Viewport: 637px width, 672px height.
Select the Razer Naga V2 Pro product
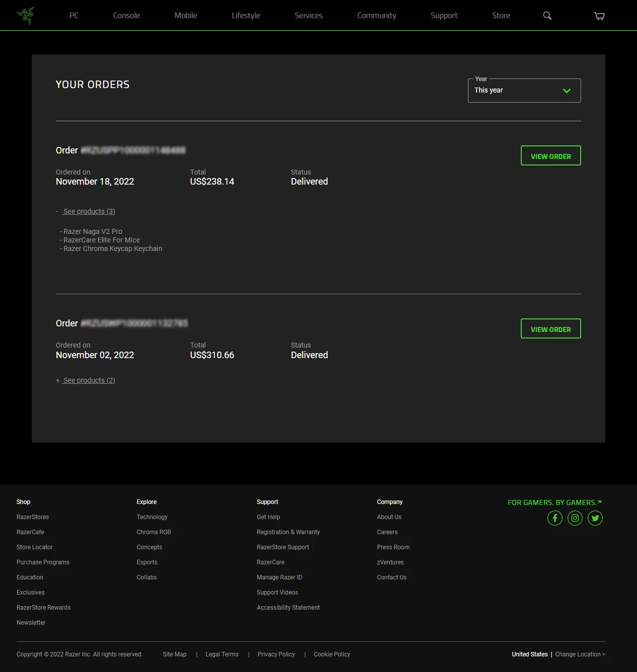click(x=93, y=231)
